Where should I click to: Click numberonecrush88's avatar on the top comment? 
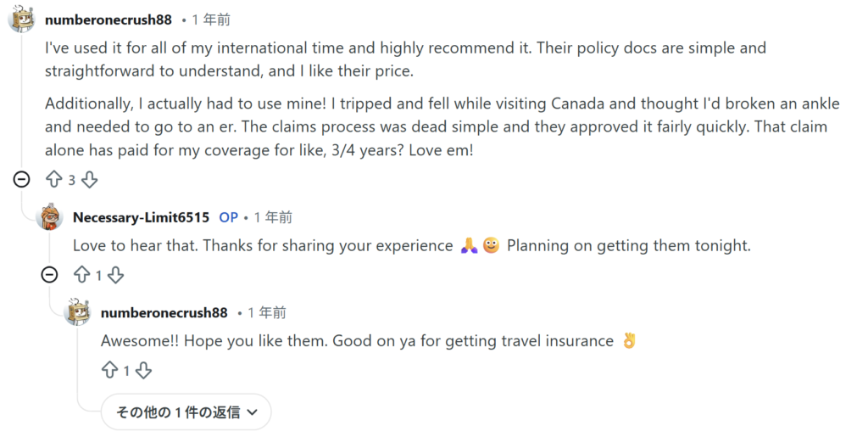22,20
